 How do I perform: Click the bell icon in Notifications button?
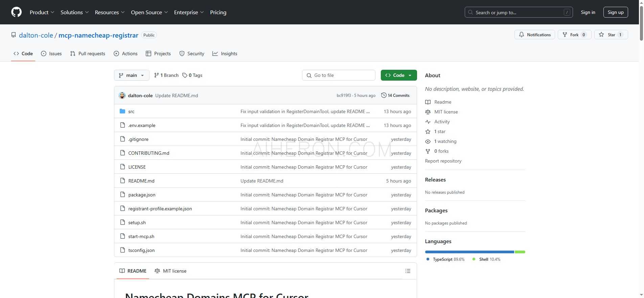pyautogui.click(x=522, y=35)
